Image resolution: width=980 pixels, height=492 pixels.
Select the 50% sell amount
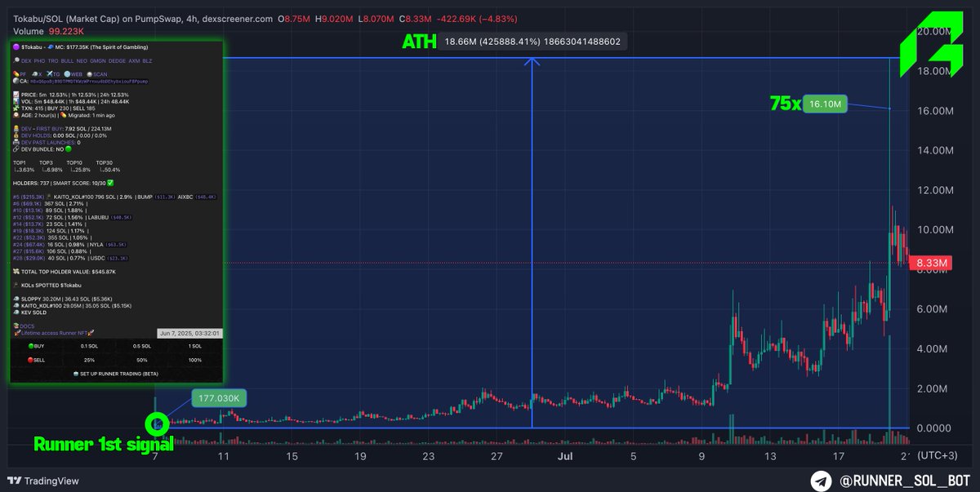142,361
